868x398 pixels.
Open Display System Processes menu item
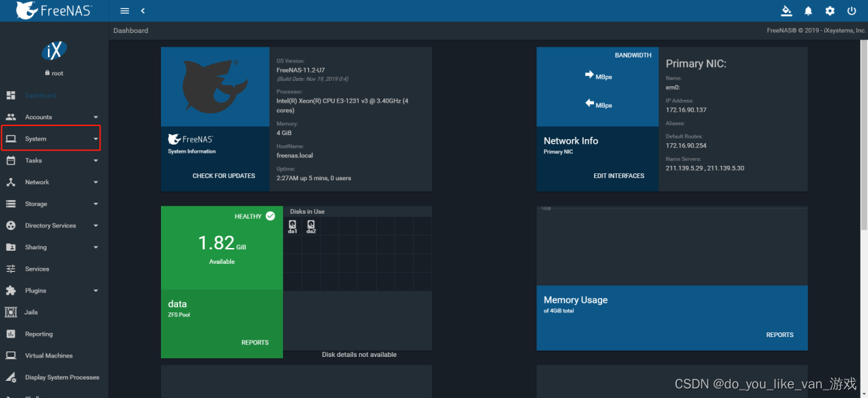click(x=54, y=377)
